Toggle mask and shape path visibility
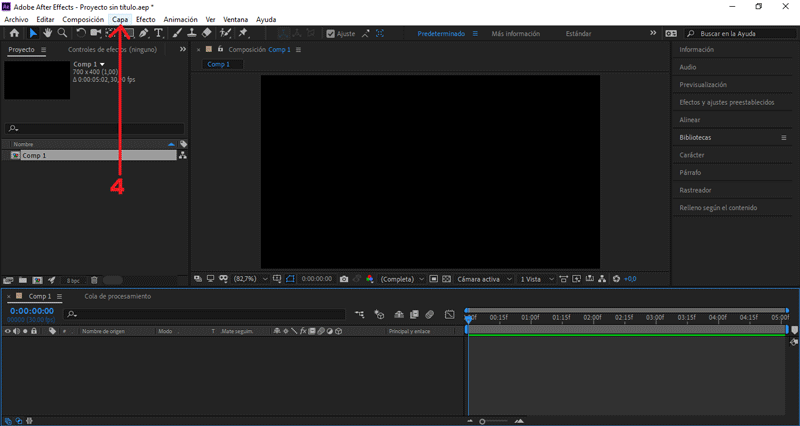This screenshot has height=426, width=800. 290,279
